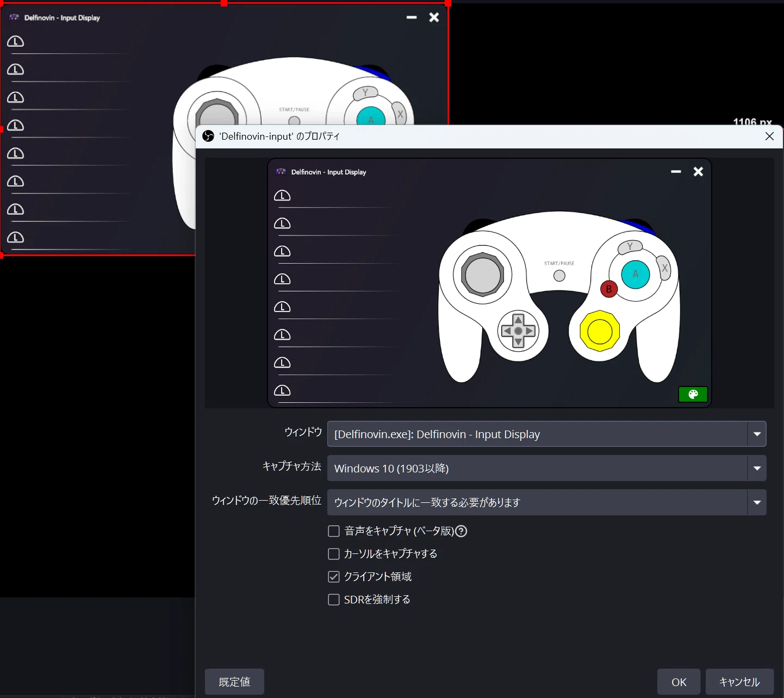This screenshot has height=698, width=784.
Task: Minimize the Delfinovin window in the dialog preview
Action: 676,172
